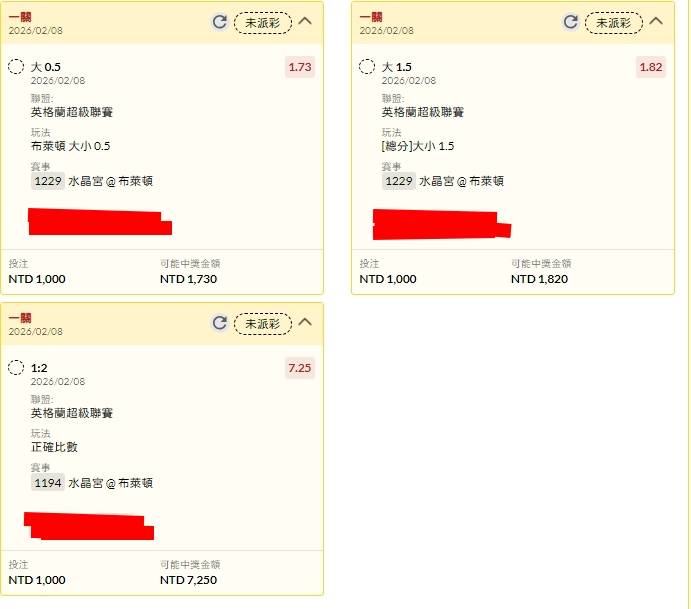
Task: Refresh the 大 0.5 bet slip
Action: click(x=220, y=22)
